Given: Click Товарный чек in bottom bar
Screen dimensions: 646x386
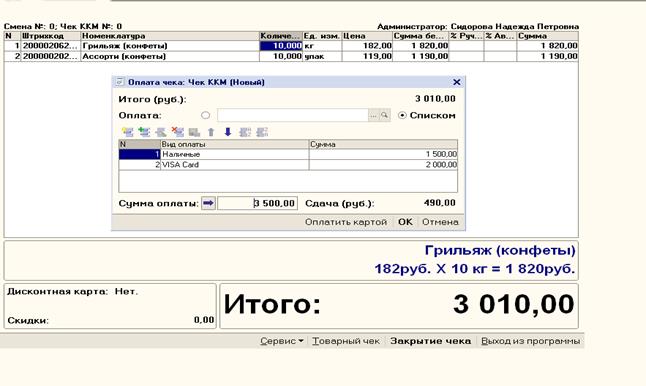Looking at the screenshot, I should pos(346,341).
